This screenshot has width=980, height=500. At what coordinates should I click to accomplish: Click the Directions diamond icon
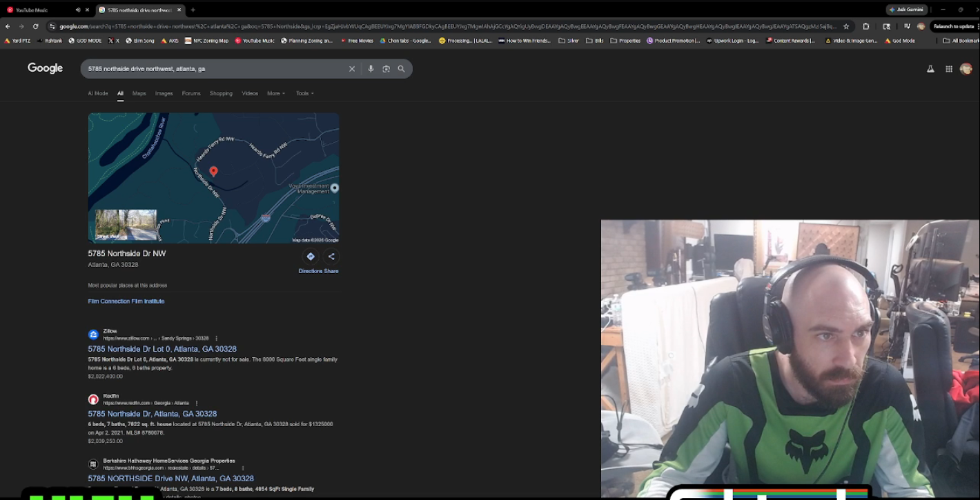tap(311, 257)
